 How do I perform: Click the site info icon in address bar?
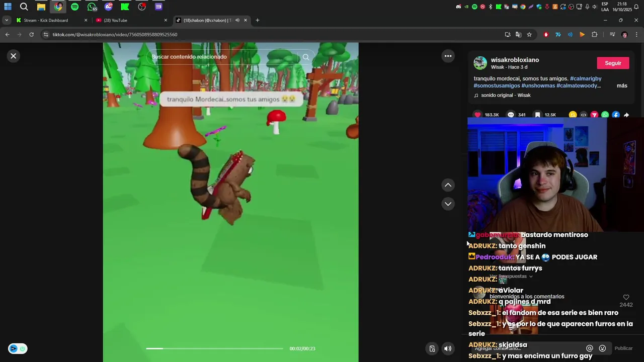pos(46,35)
